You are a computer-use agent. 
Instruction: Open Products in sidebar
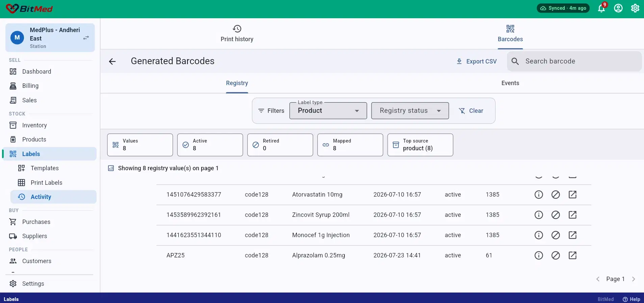[50, 140]
